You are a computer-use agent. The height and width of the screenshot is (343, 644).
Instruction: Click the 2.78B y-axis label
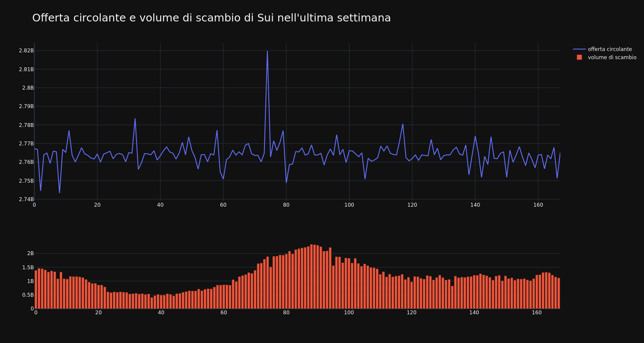coord(26,125)
